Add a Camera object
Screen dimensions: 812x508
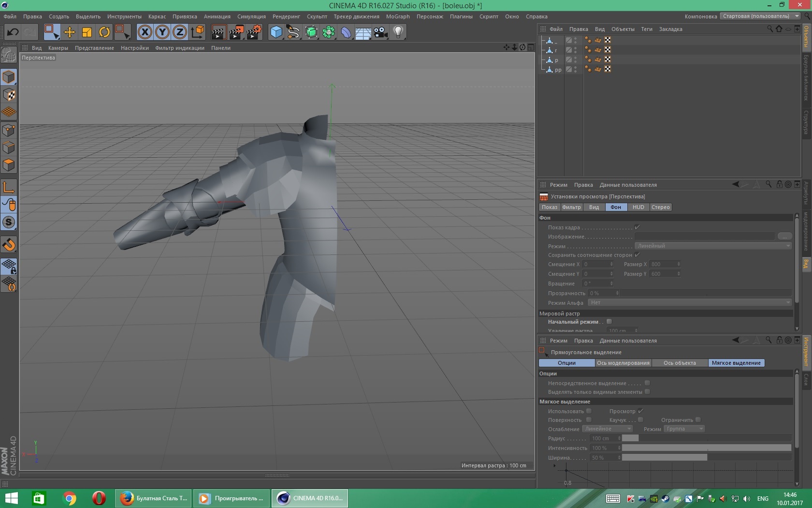click(381, 32)
